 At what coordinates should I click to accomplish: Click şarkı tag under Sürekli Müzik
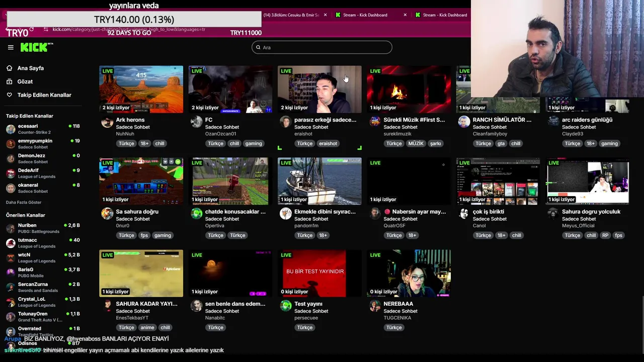pyautogui.click(x=436, y=143)
